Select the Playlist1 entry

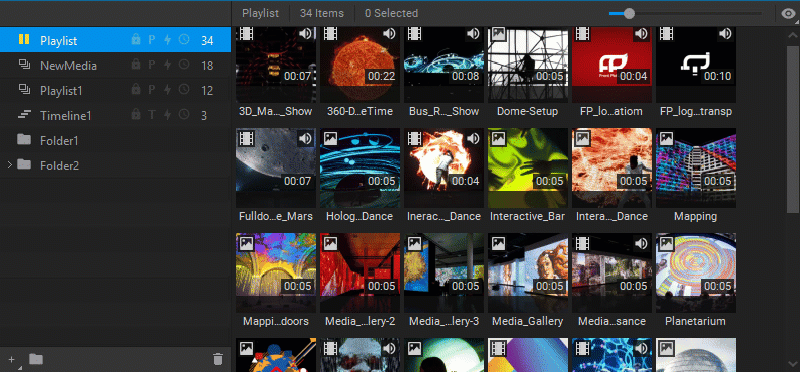pyautogui.click(x=115, y=90)
